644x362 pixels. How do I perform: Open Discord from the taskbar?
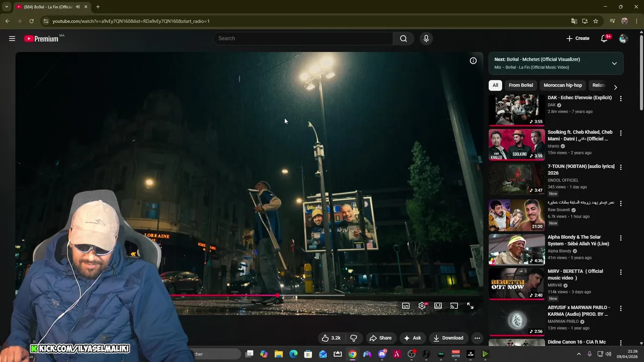(382, 354)
